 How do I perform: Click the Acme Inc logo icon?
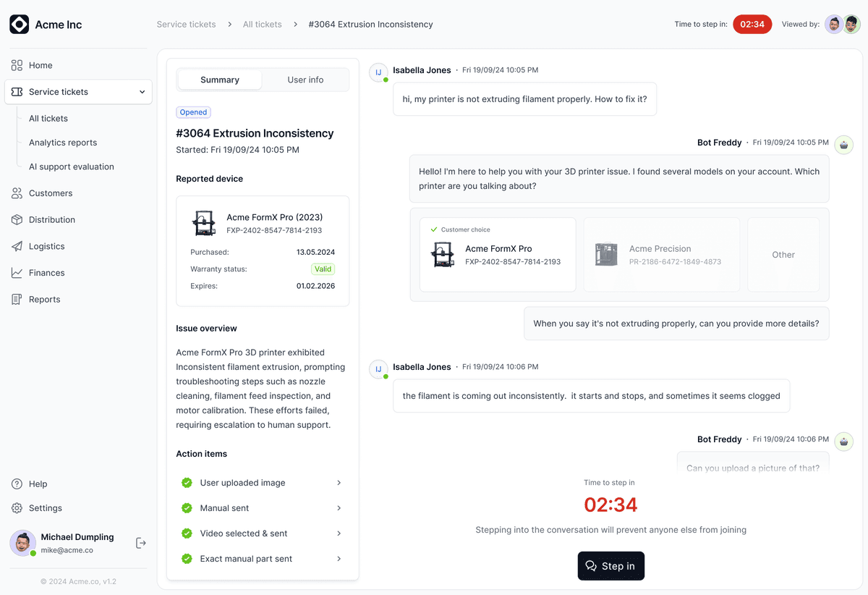coord(19,25)
